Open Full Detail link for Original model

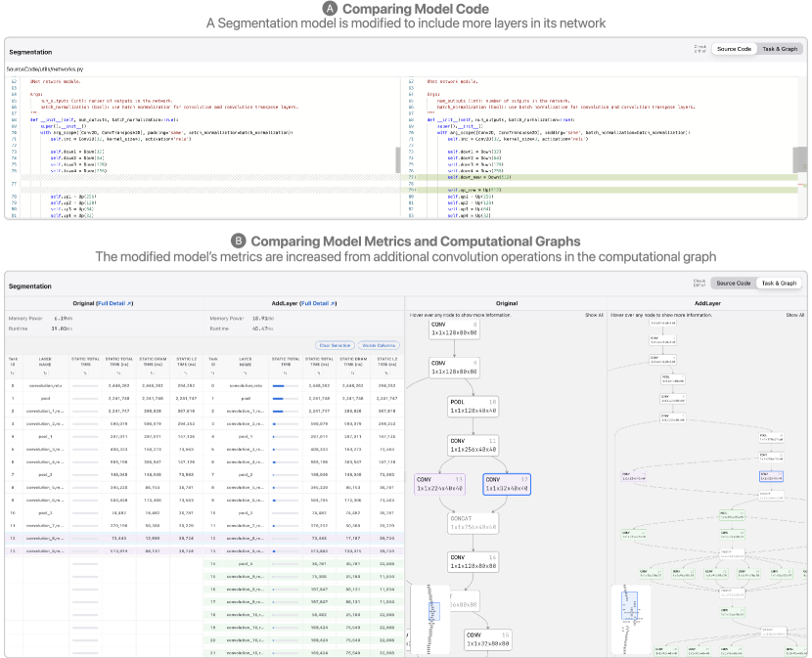click(115, 303)
